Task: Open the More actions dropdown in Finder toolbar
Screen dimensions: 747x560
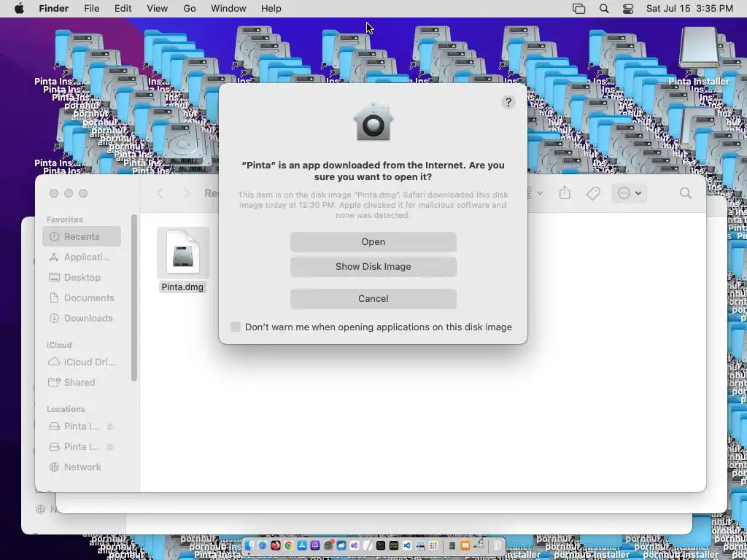Action: coord(630,192)
